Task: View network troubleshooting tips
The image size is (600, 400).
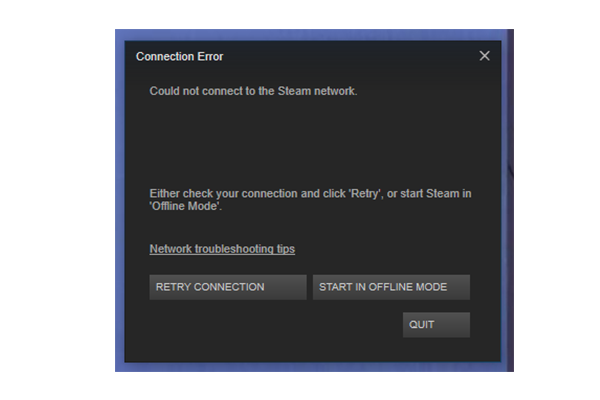Action: [222, 249]
